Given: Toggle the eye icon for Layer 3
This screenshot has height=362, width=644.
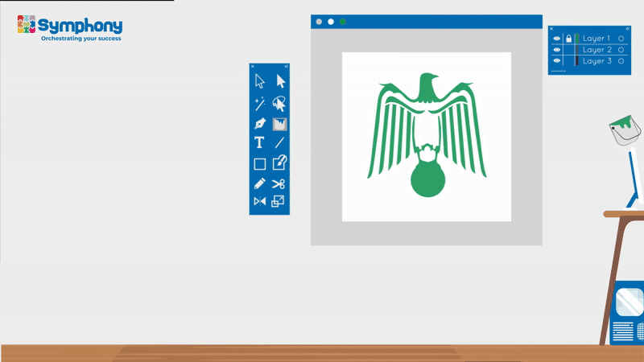Looking at the screenshot, I should coord(556,61).
